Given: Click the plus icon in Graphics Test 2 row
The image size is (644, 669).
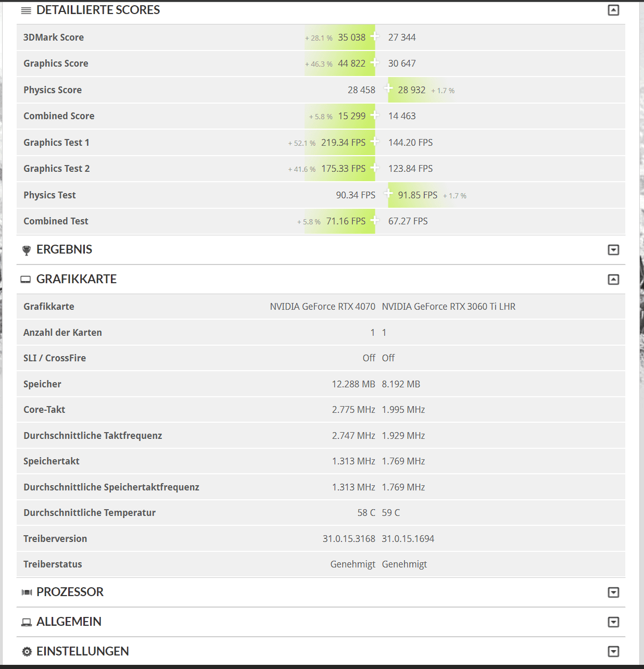Looking at the screenshot, I should (375, 167).
